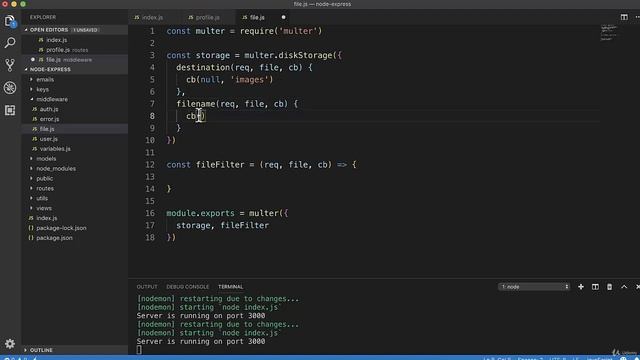Screen dimensions: 640x360
Task: Click the braces icon of package-lock.json
Action: 31,228
